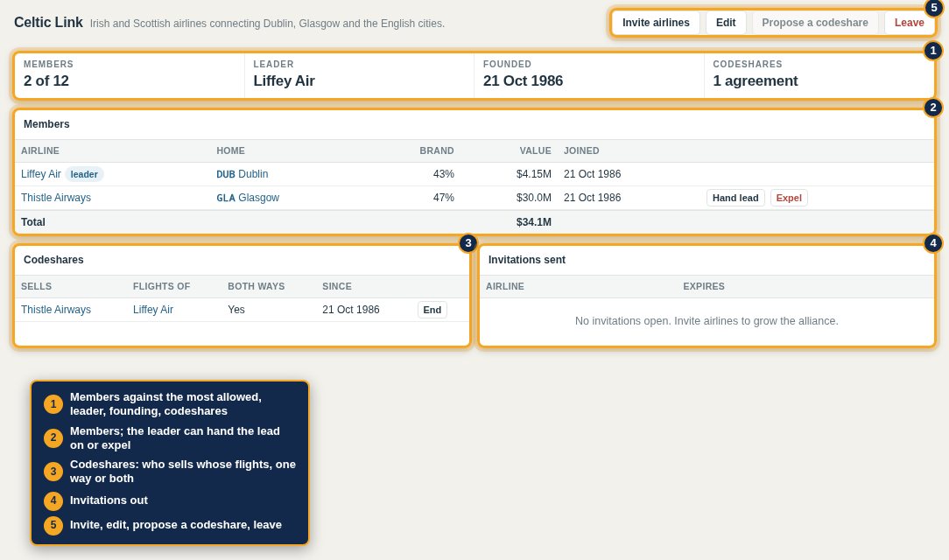Open Thistle Airways in Members table
949x560 pixels.
(56, 198)
